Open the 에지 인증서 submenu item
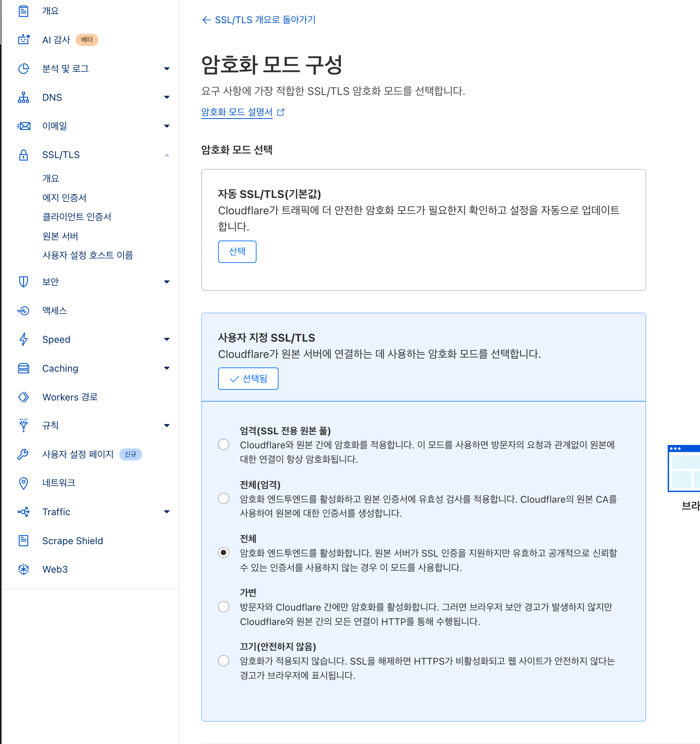 (65, 198)
